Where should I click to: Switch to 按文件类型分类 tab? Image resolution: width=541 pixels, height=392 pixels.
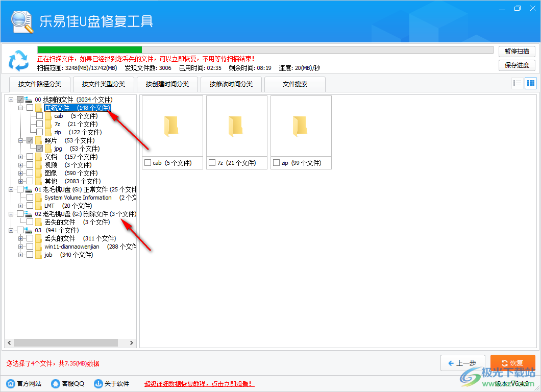pos(103,84)
